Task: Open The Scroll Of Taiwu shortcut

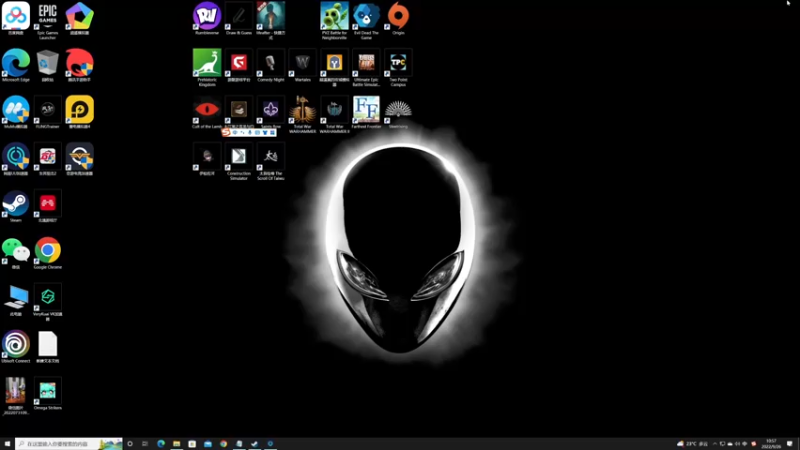Action: click(270, 161)
